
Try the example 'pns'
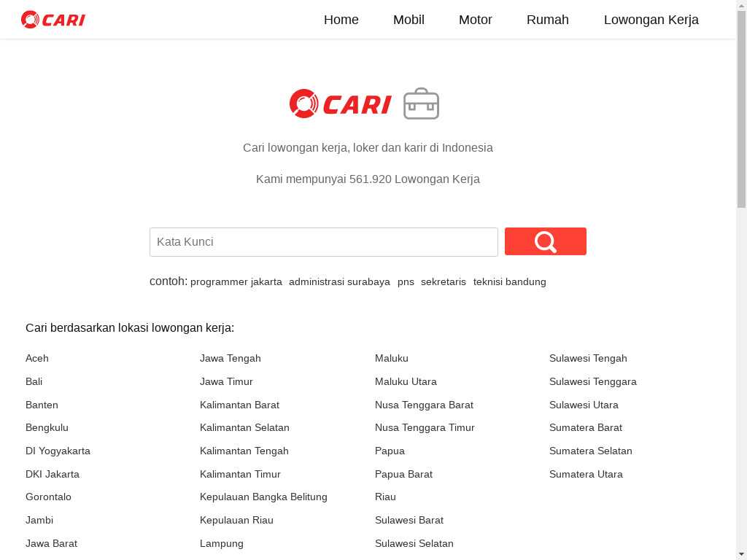(406, 282)
